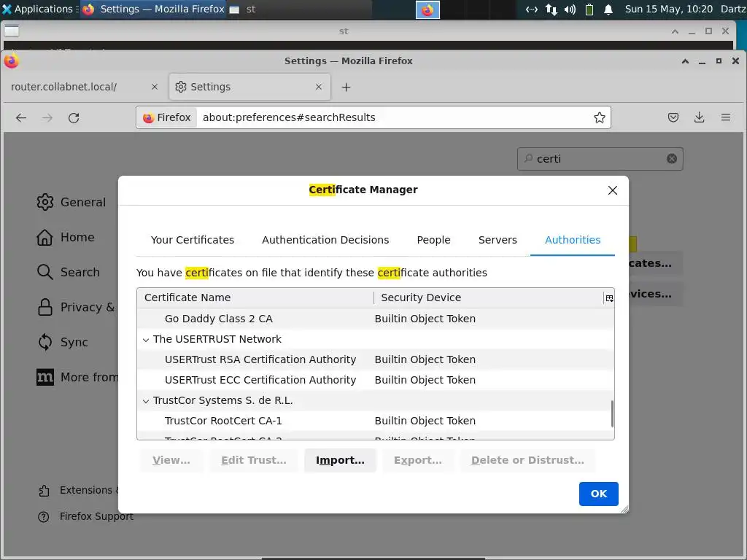The image size is (747, 560).
Task: Go to the Servers tab
Action: [x=498, y=240]
